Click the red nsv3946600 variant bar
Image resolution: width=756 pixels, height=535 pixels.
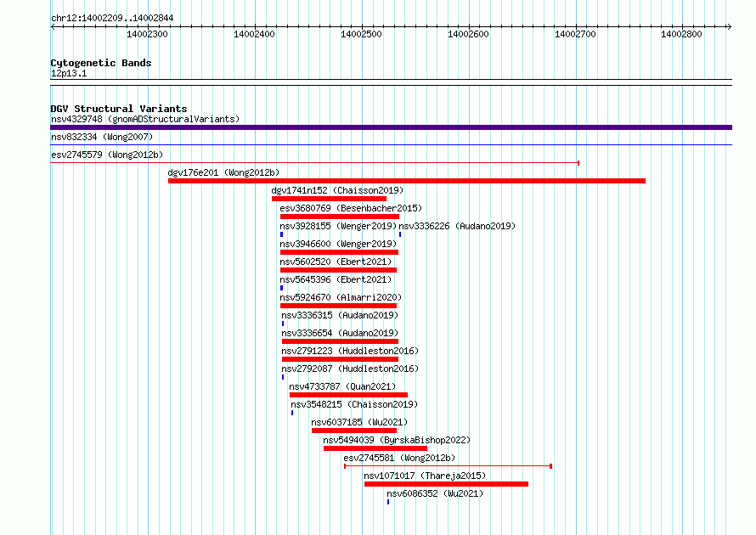339,252
